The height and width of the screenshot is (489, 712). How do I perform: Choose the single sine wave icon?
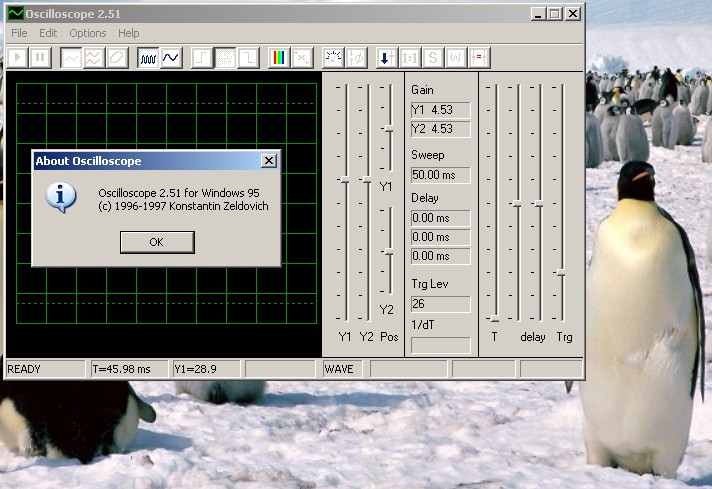171,58
